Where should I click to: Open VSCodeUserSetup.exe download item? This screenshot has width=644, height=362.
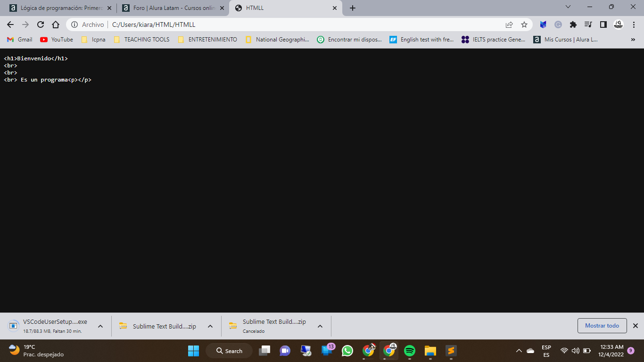(x=48, y=326)
